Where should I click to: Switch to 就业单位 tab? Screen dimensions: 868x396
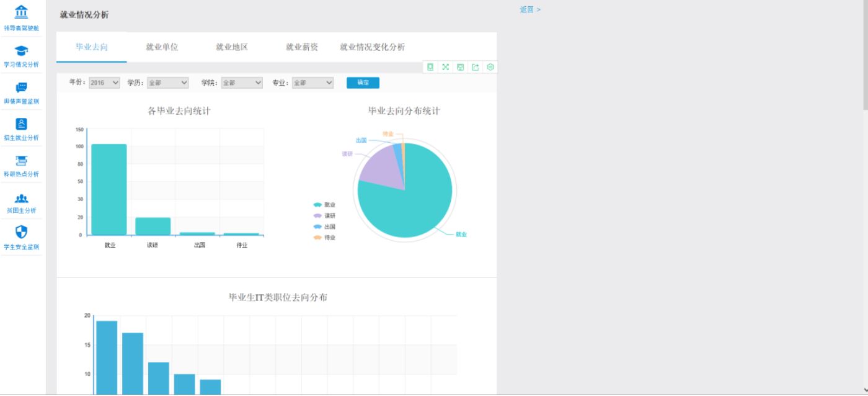tap(162, 47)
